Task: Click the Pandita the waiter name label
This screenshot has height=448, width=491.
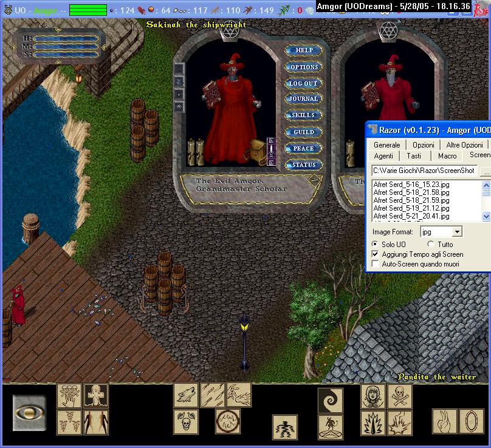Action: click(437, 376)
